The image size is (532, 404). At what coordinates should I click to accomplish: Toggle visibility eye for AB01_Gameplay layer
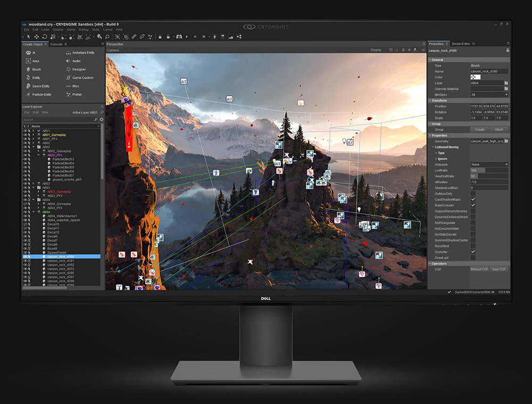tap(25, 135)
